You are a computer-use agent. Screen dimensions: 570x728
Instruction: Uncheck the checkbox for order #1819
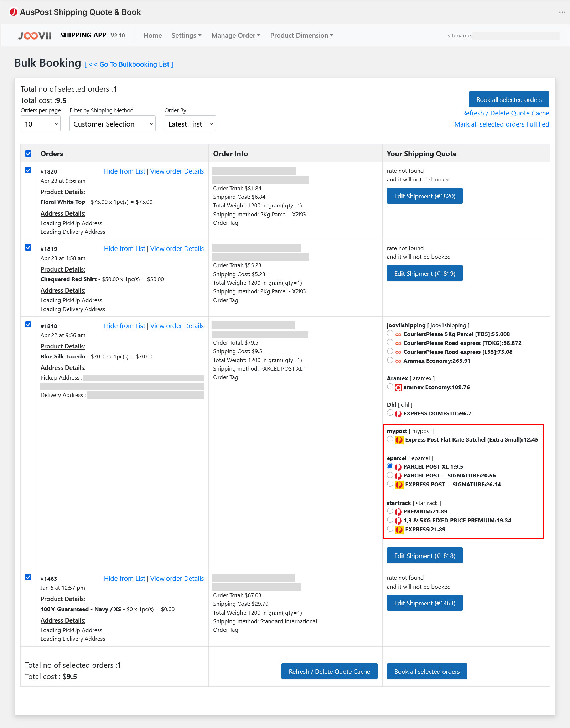tap(28, 248)
